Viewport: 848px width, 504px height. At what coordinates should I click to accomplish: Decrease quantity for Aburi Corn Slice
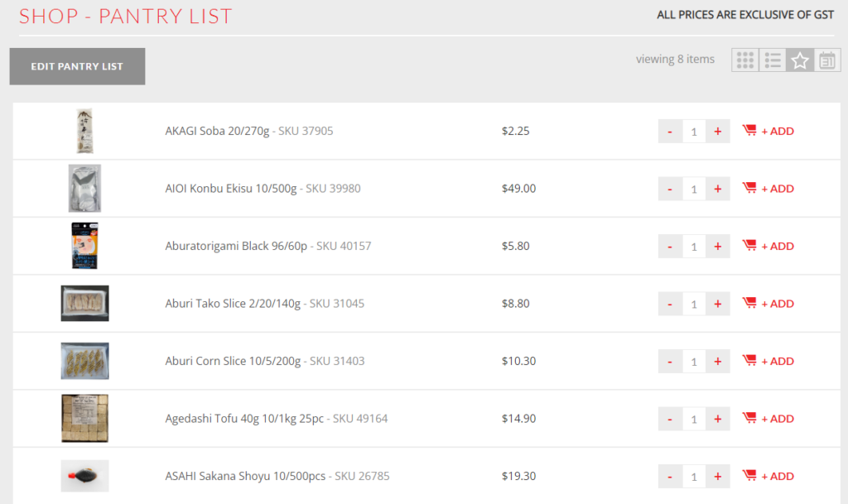pyautogui.click(x=670, y=362)
